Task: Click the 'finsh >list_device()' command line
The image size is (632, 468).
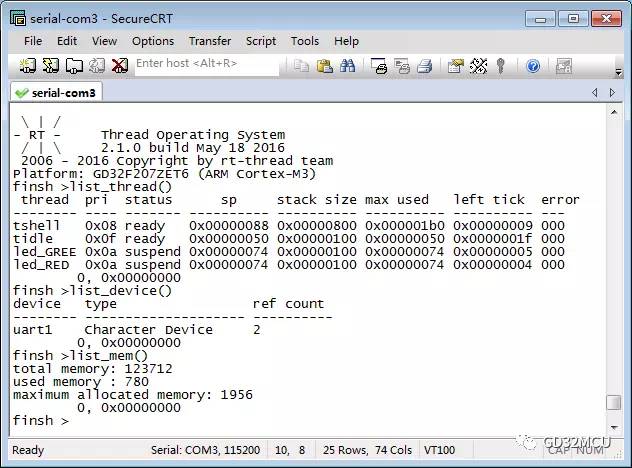Action: click(93, 291)
